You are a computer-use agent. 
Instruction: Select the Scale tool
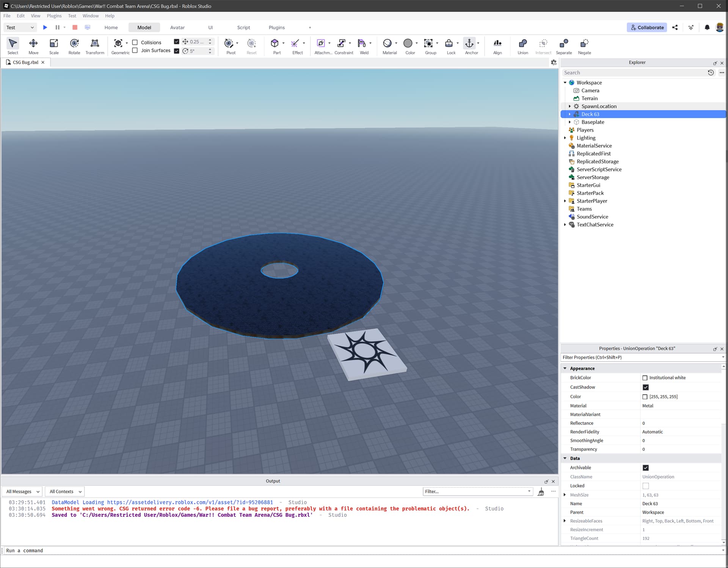tap(54, 43)
